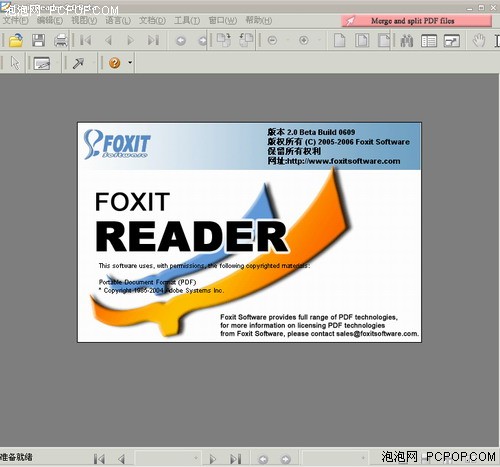Image resolution: width=500 pixels, height=467 pixels.
Task: Select the Hand tool
Action: pyautogui.click(x=479, y=41)
